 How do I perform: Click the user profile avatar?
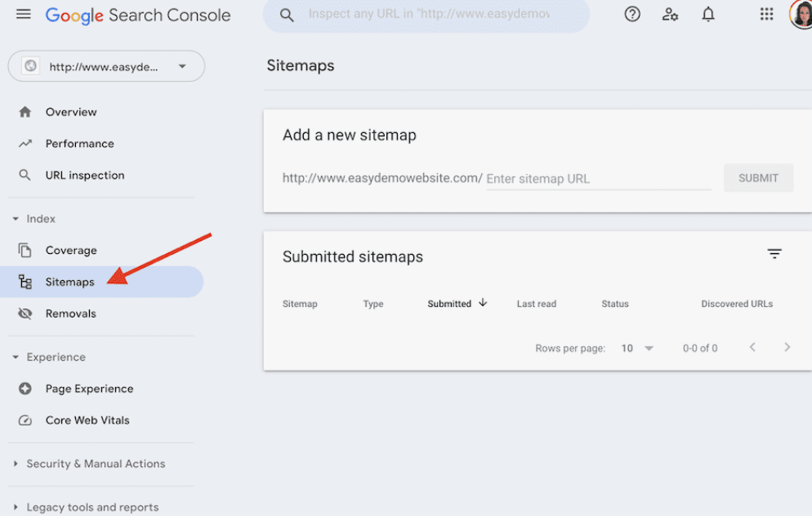802,15
